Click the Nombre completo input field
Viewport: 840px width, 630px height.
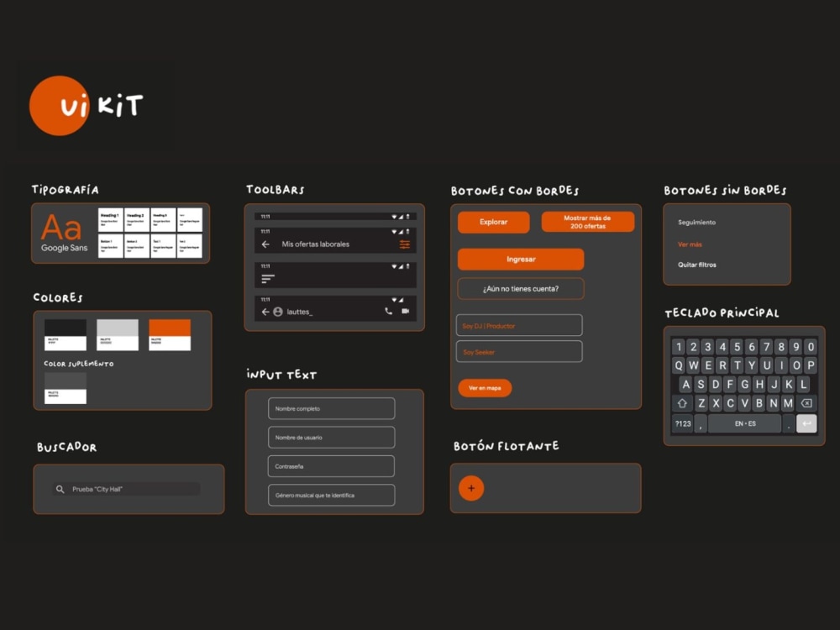331,409
